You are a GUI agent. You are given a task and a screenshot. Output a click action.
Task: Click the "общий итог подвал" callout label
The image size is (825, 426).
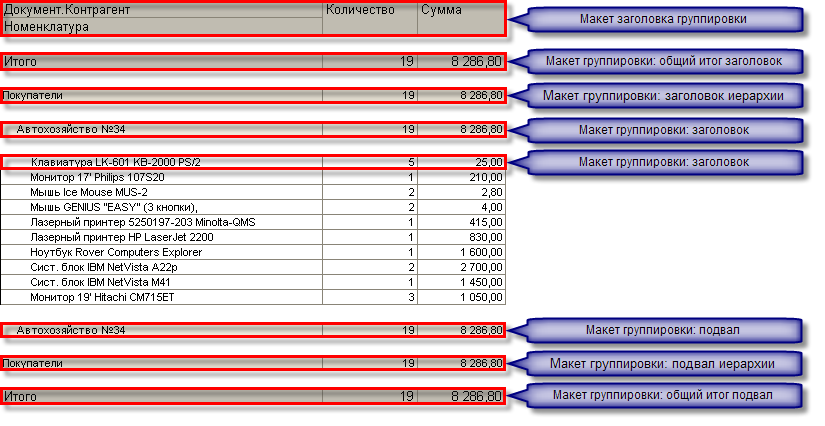(664, 397)
